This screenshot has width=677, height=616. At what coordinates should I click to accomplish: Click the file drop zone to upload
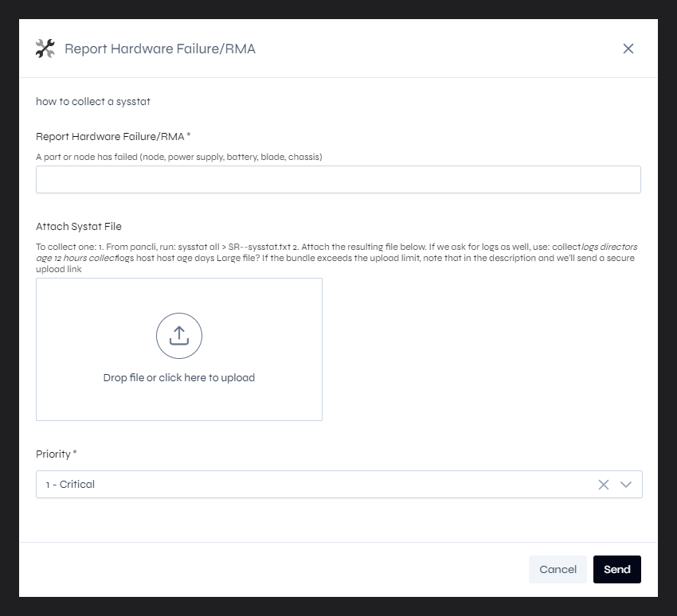pos(179,349)
